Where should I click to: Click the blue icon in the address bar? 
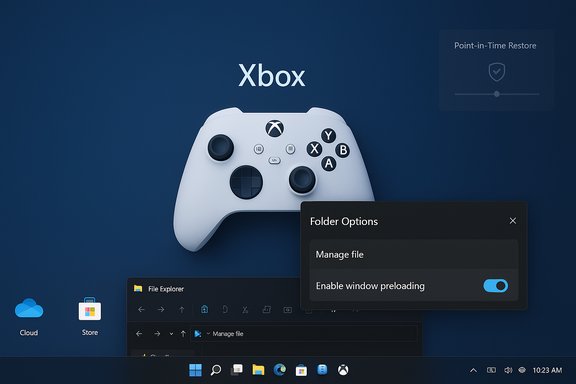[198, 334]
